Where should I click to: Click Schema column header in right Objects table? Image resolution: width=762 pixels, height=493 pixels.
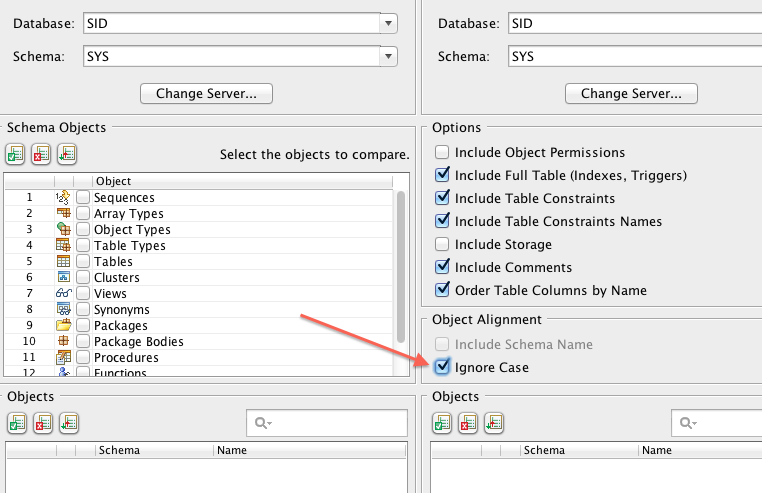pyautogui.click(x=579, y=450)
